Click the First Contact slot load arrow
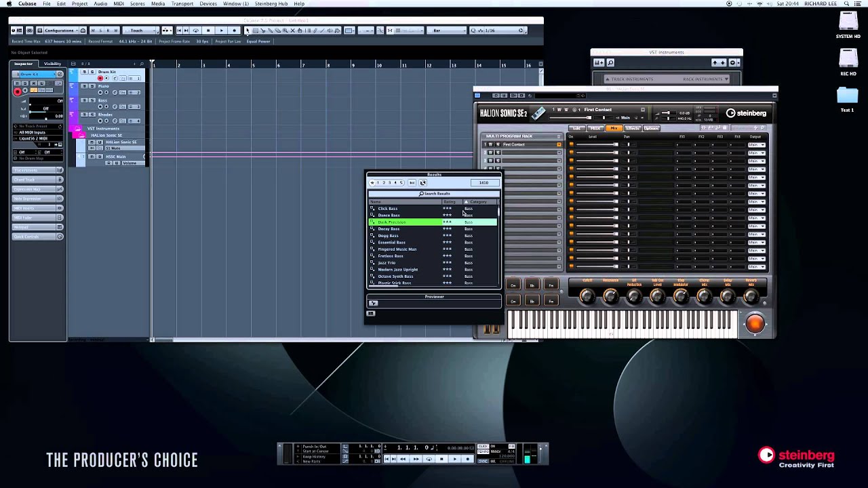 pyautogui.click(x=559, y=144)
